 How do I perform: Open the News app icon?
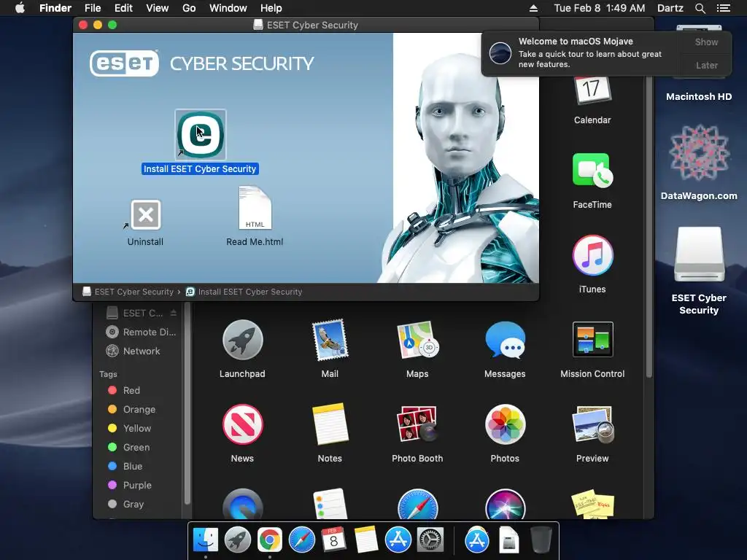coord(242,424)
